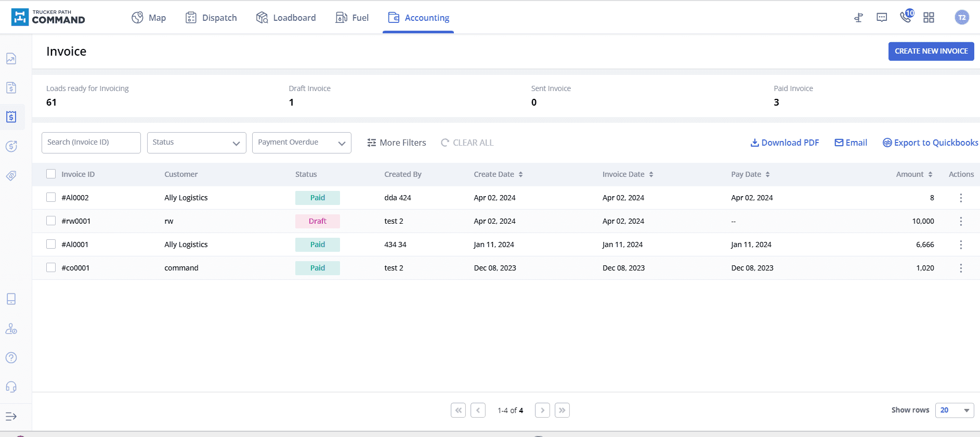Open the tablet device sidebar icon
The image size is (980, 437).
[x=11, y=299]
